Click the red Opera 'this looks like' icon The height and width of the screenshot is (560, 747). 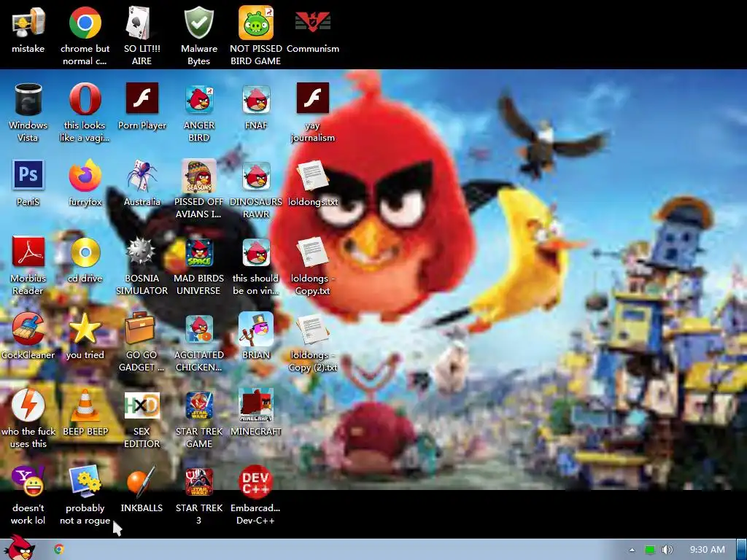pyautogui.click(x=85, y=99)
